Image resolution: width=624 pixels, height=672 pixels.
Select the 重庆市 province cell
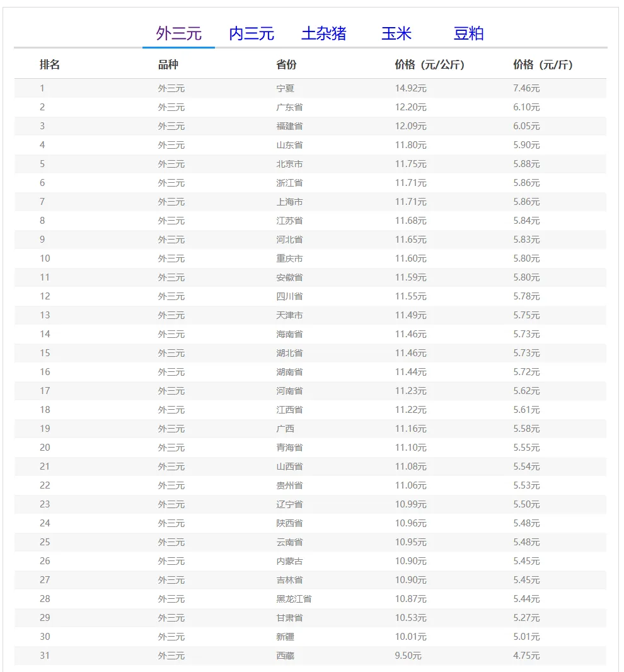(289, 258)
